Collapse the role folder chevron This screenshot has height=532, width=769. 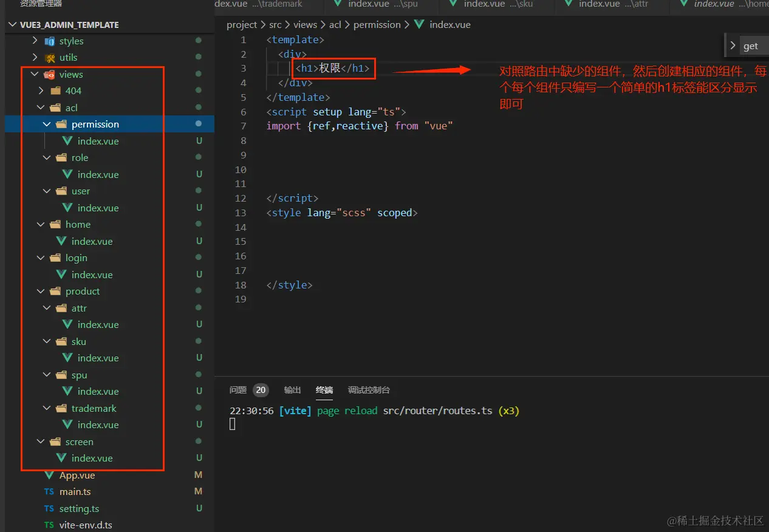click(x=47, y=157)
